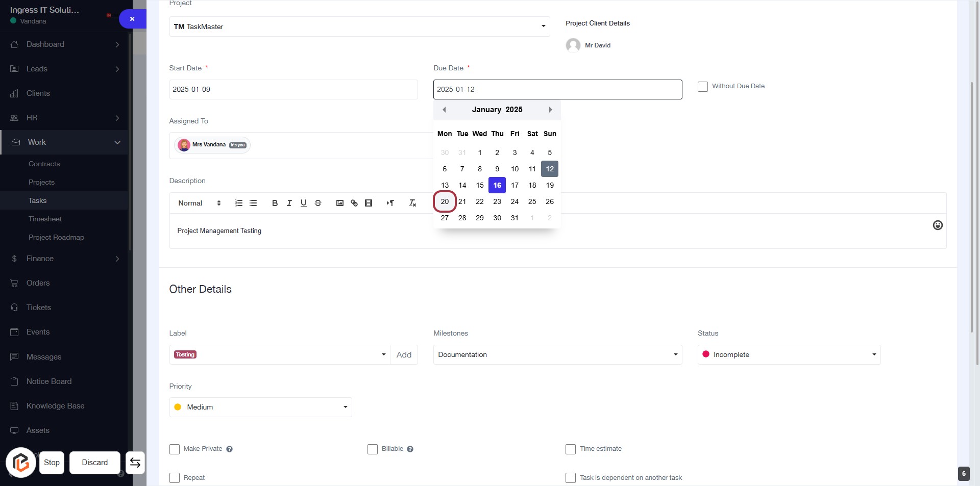Insert an image into description
The height and width of the screenshot is (486, 980).
point(340,203)
